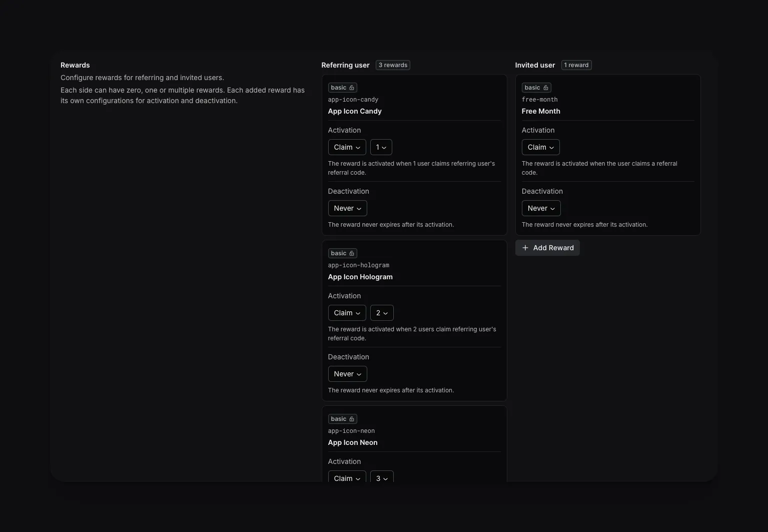The height and width of the screenshot is (532, 768).
Task: Change Hologram claim count dropdown showing 2
Action: tap(382, 313)
